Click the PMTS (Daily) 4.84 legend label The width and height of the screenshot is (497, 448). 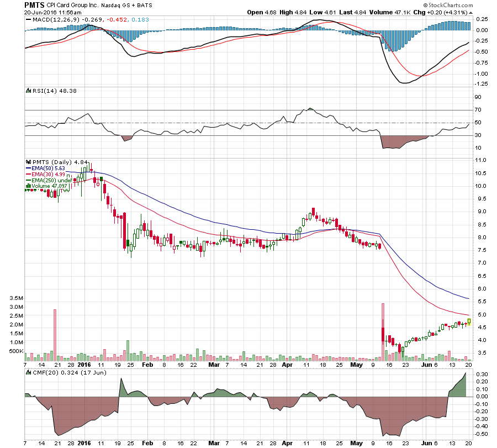60,162
